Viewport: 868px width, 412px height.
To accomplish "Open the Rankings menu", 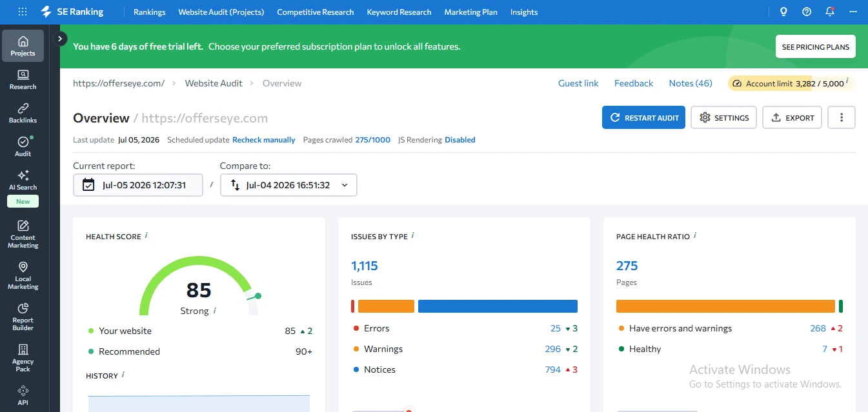I will point(150,12).
